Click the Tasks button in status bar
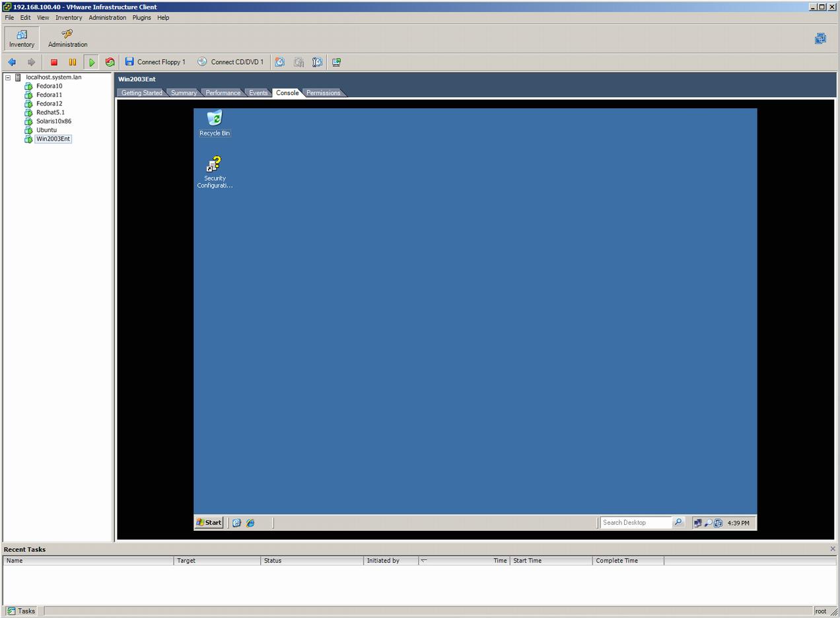 [21, 611]
